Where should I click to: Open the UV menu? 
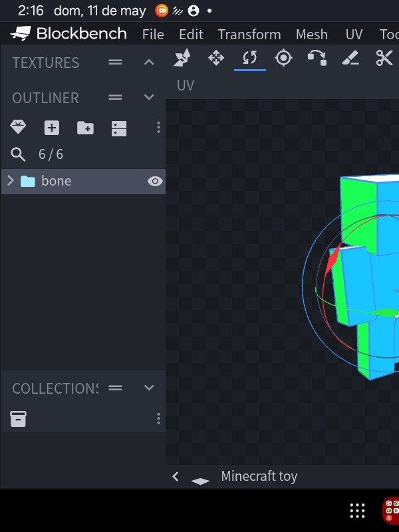(354, 35)
